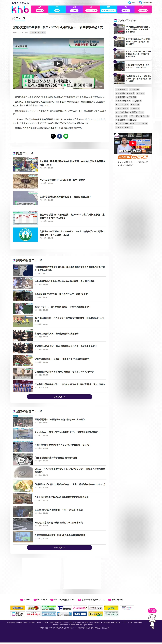Open the せとだレモン banner in the footer
This screenshot has width=162, height=644.
point(95,614)
